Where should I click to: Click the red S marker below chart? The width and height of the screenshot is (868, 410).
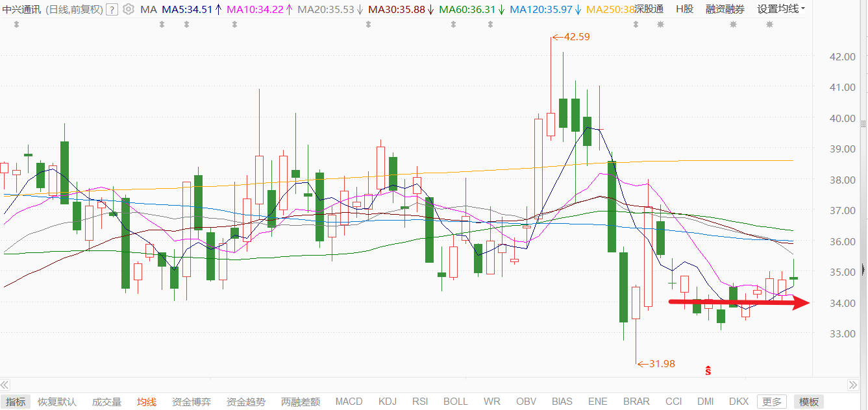click(708, 370)
